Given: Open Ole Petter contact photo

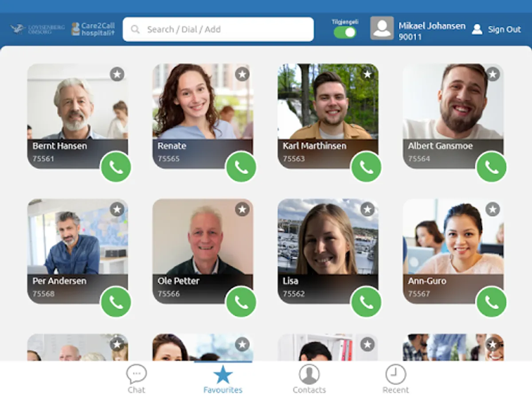Looking at the screenshot, I should tap(203, 236).
